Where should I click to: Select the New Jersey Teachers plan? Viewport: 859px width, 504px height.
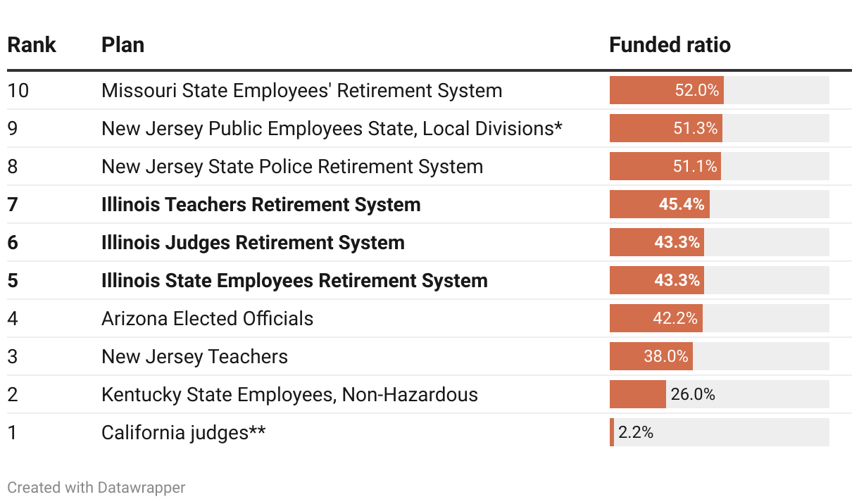point(194,357)
